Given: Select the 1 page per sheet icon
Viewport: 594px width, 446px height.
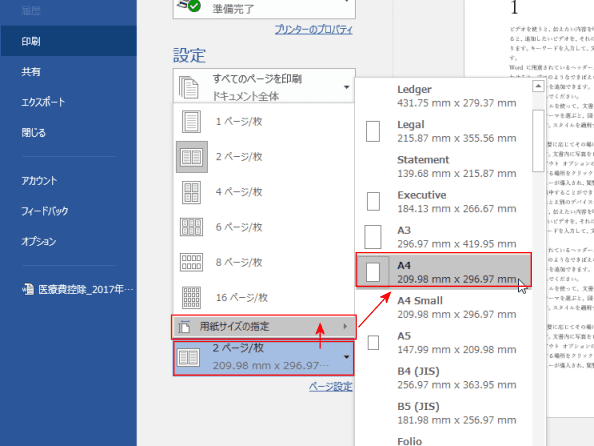Looking at the screenshot, I should pos(191,122).
